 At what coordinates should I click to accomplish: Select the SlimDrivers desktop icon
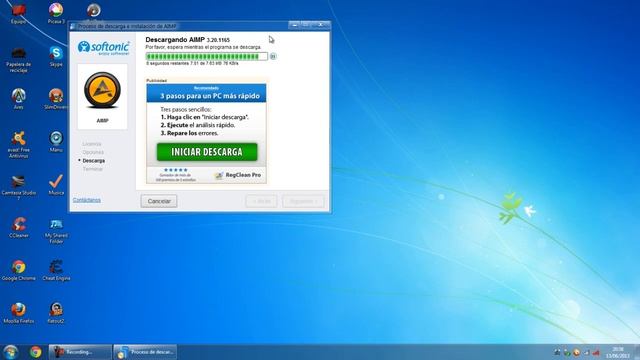pos(56,99)
